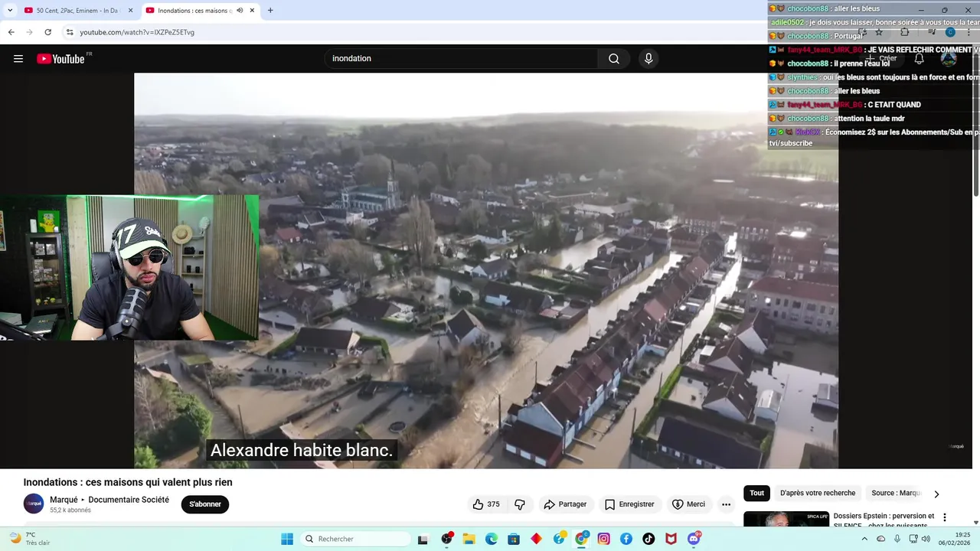
Task: Dislike the video with the thumbs-down icon
Action: [520, 504]
